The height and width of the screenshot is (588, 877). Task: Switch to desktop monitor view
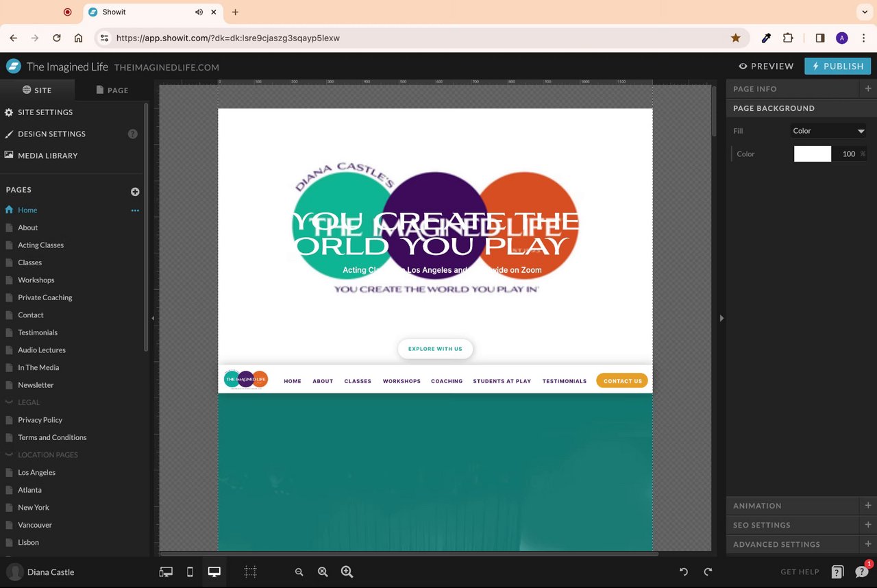point(214,572)
